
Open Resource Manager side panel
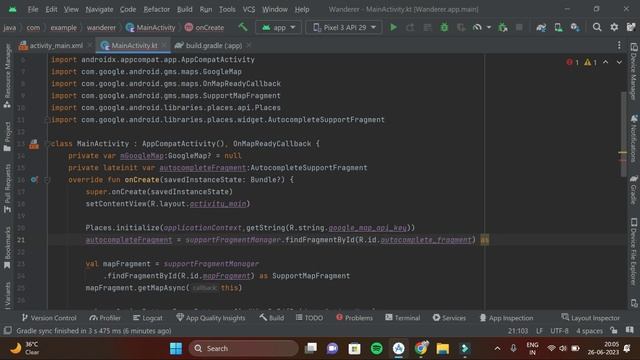tap(7, 76)
